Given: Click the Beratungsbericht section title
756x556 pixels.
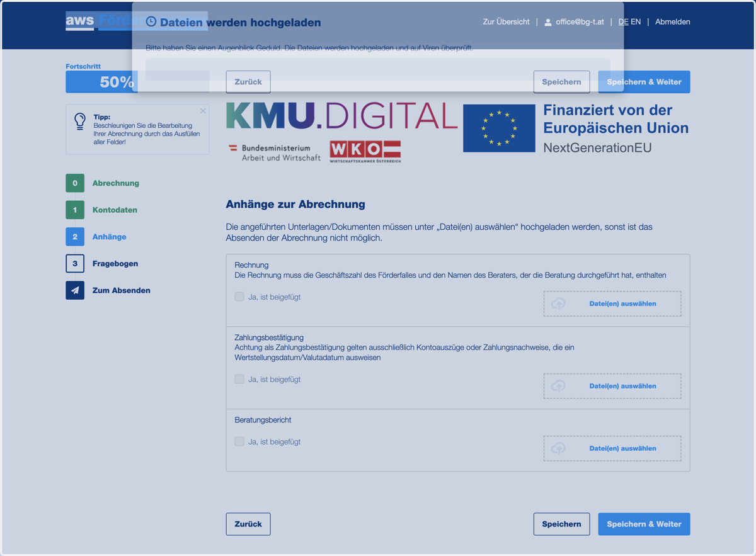Looking at the screenshot, I should [263, 420].
